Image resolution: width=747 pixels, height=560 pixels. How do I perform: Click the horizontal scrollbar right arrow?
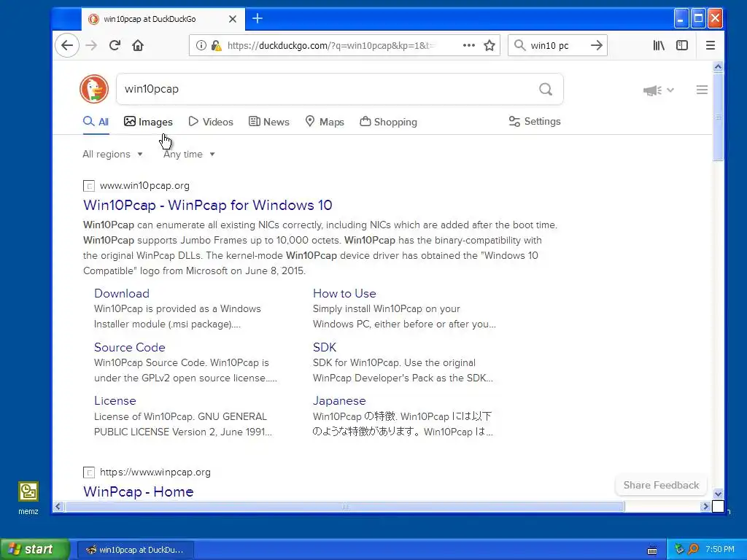[705, 507]
